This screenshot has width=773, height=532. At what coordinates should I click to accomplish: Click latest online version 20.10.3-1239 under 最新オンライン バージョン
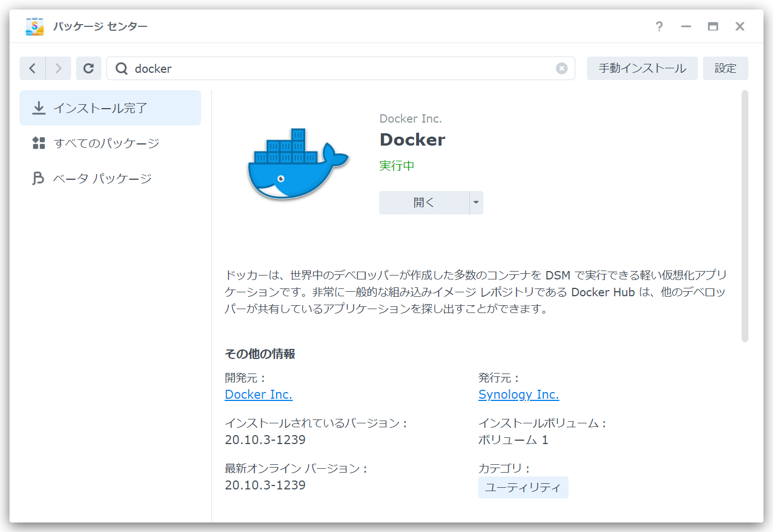point(265,485)
